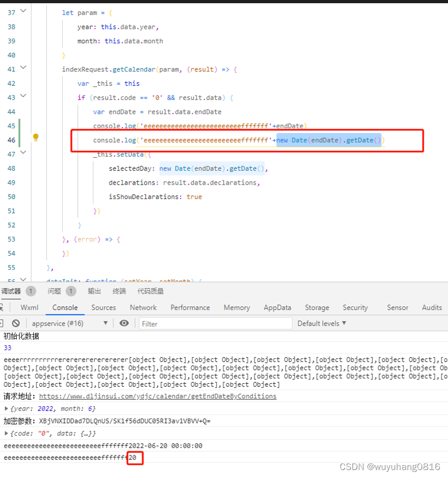448x477 pixels.
Task: Click the 初始化数据 console message
Action: click(21, 336)
